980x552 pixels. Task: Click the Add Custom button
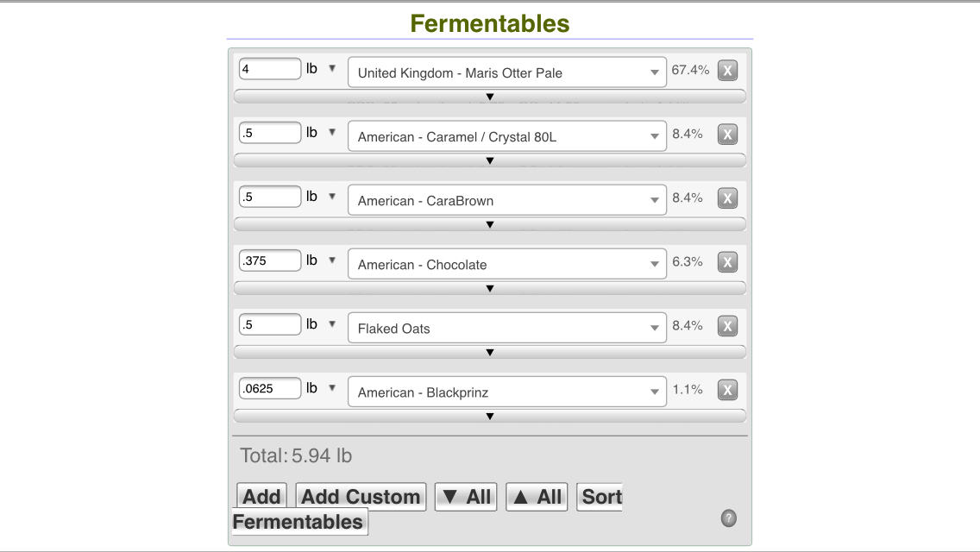[361, 496]
